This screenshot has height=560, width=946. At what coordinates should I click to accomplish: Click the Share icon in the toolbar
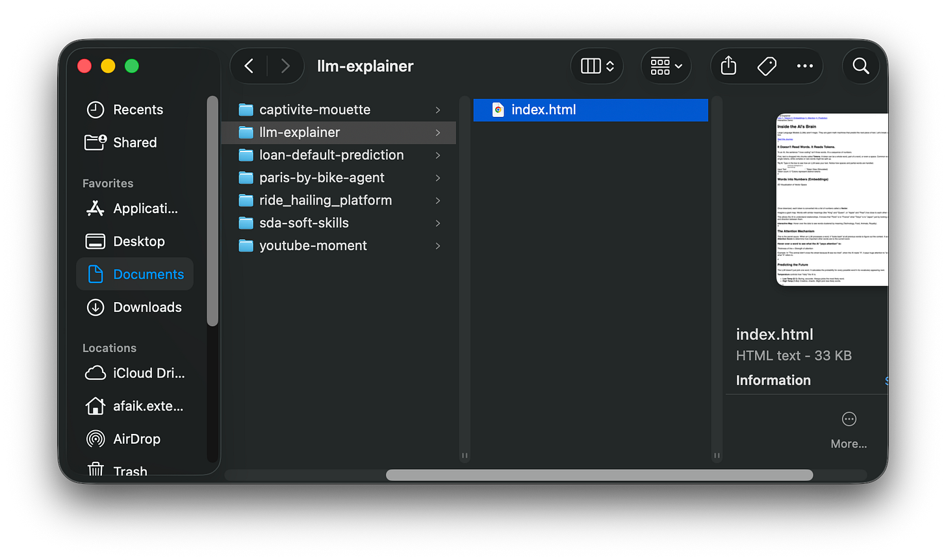tap(728, 66)
